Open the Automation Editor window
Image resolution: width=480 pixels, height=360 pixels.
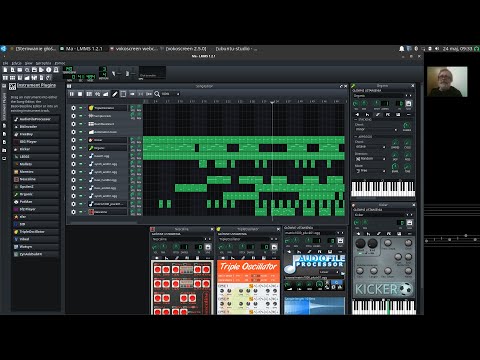(27, 78)
